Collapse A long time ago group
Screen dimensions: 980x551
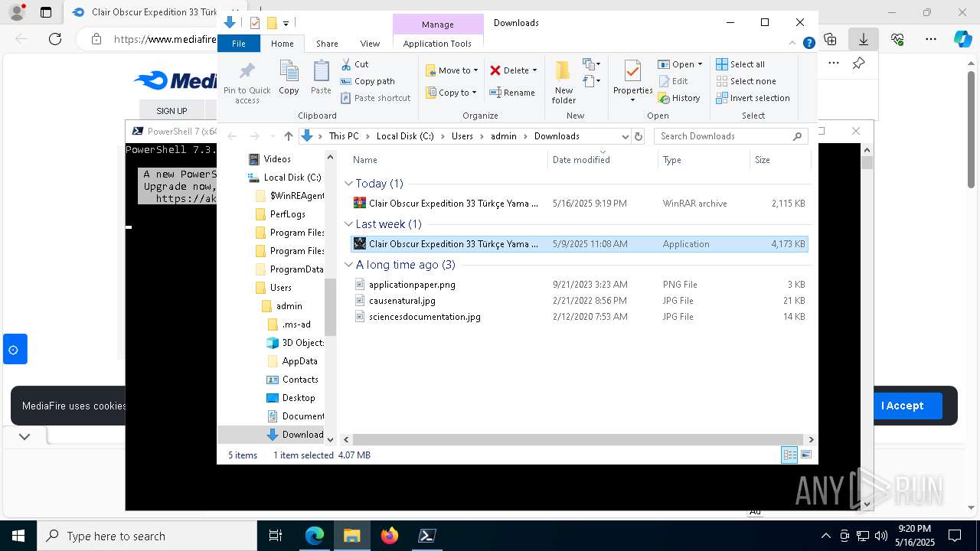pyautogui.click(x=348, y=265)
